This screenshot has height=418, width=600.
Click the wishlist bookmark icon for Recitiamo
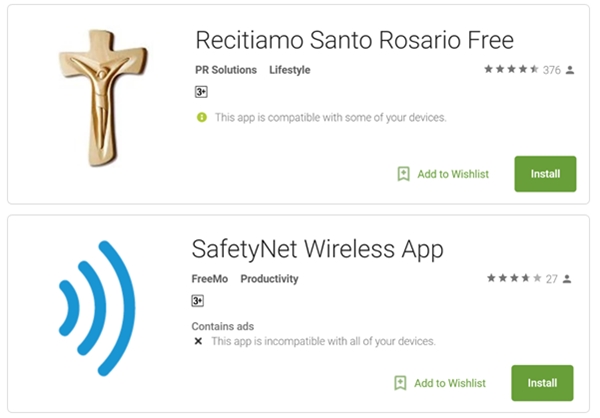(403, 174)
